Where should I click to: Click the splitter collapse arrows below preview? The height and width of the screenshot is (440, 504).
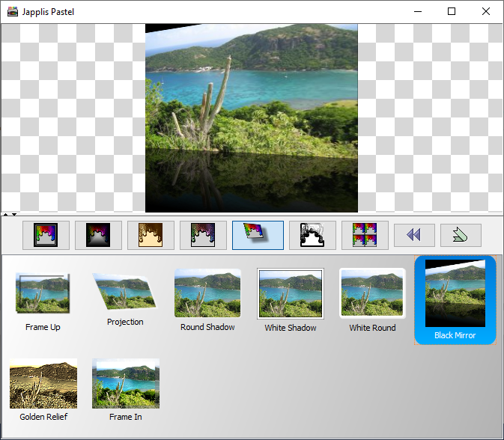[x=9, y=215]
